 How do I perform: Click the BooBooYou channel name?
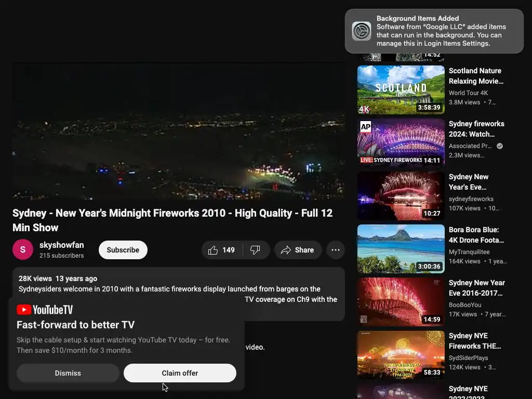tap(465, 304)
